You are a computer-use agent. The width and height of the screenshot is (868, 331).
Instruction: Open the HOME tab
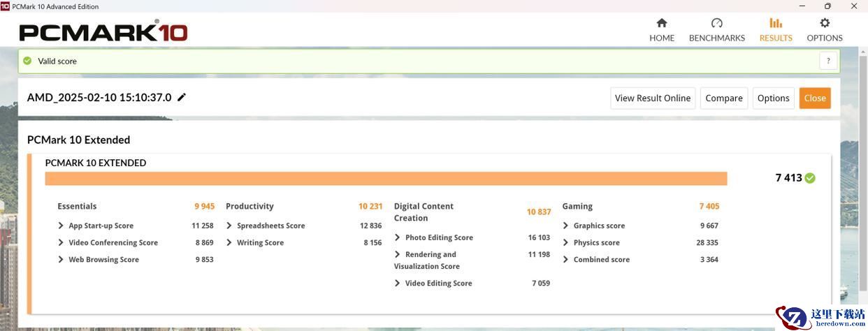click(x=661, y=30)
